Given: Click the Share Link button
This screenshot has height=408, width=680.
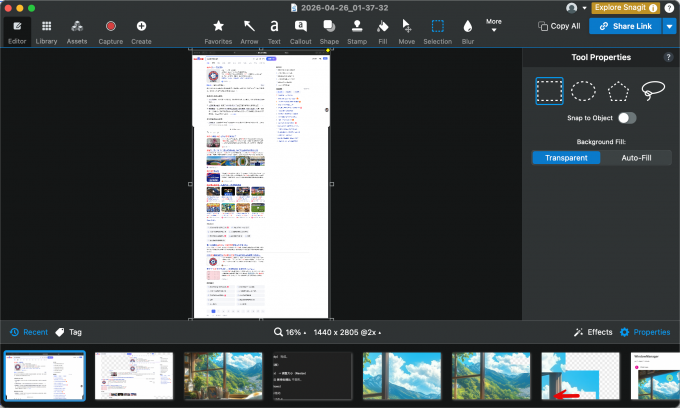Looking at the screenshot, I should coord(625,26).
